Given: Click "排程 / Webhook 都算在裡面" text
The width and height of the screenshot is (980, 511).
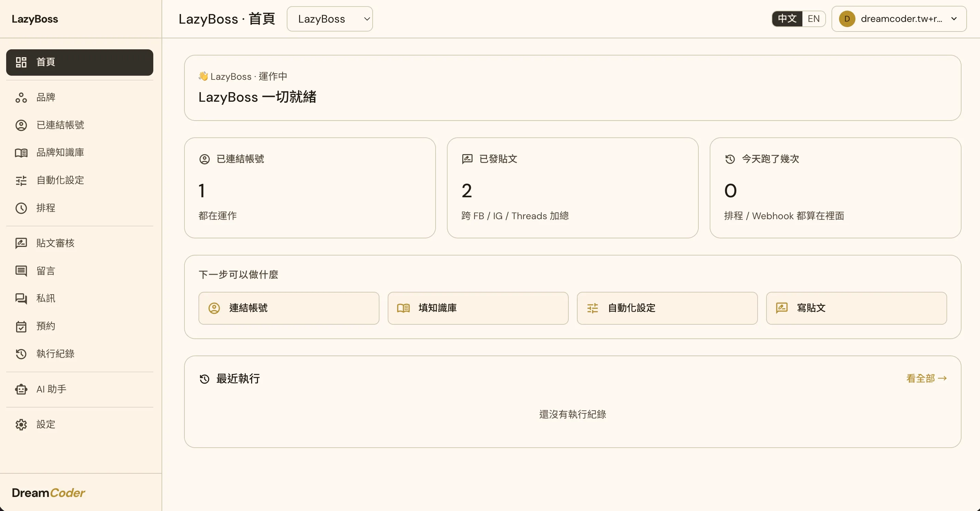Looking at the screenshot, I should pos(784,216).
